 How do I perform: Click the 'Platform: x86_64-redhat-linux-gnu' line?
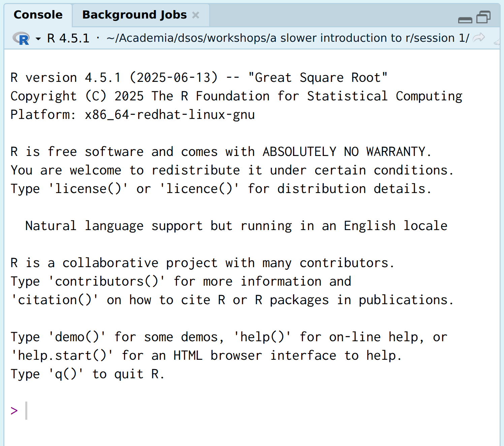pos(132,115)
